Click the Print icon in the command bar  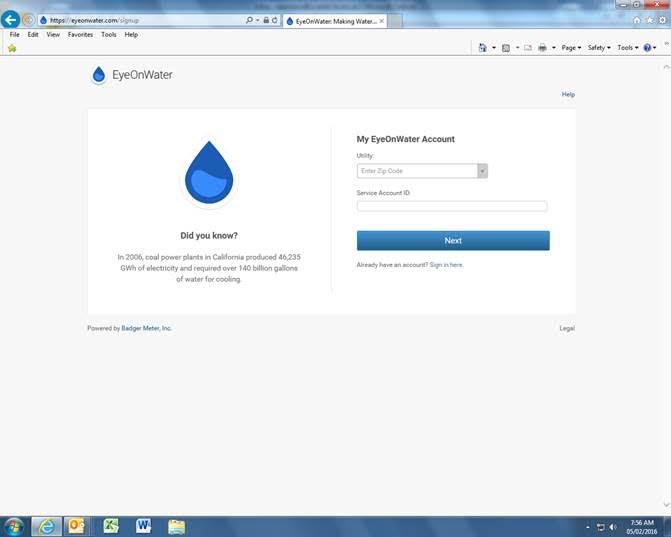point(542,48)
